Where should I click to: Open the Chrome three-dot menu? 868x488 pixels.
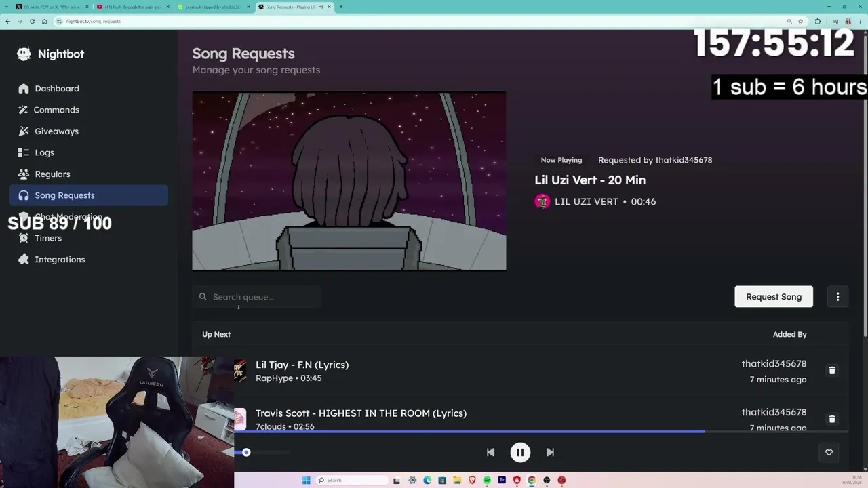[x=861, y=21]
